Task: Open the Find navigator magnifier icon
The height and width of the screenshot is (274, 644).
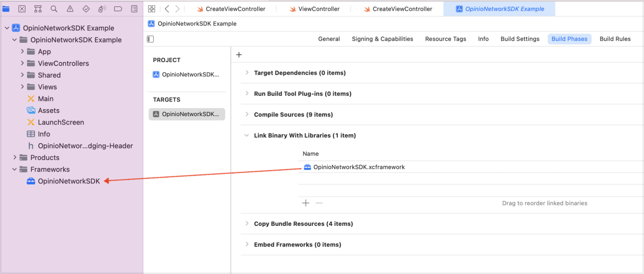Action: [x=54, y=9]
